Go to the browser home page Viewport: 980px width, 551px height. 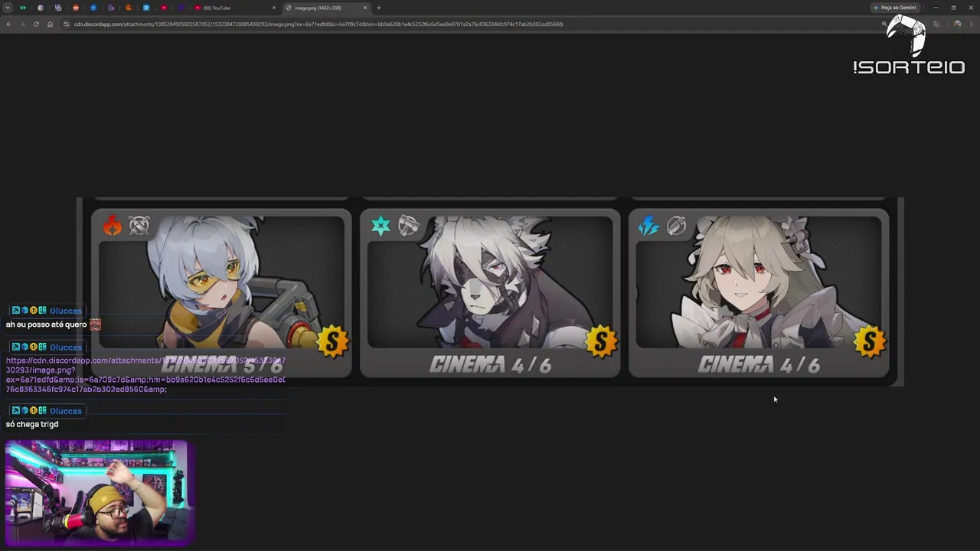pos(50,24)
